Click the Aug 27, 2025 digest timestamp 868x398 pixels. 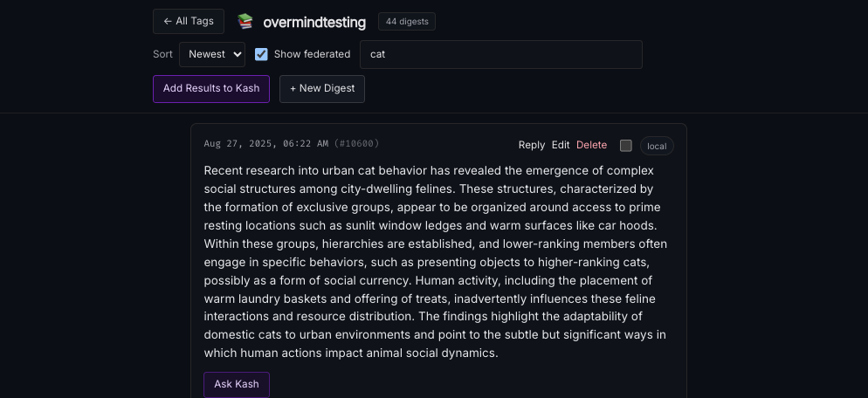[x=265, y=144]
